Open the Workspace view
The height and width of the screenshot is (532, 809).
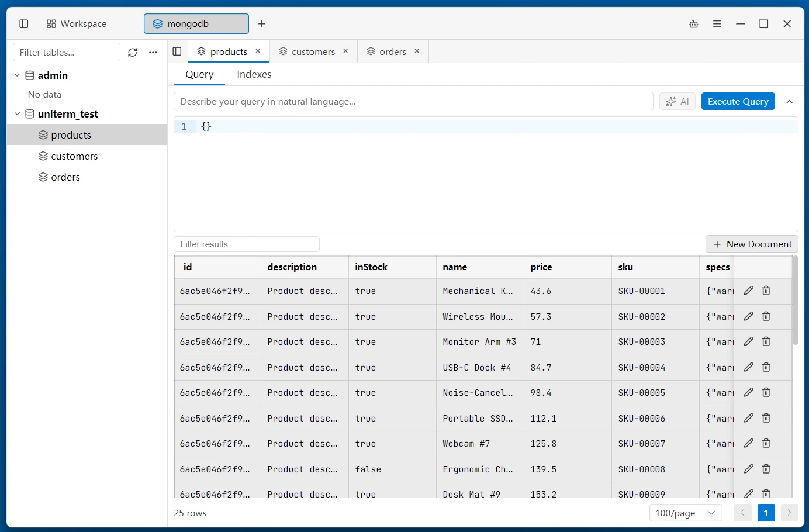(77, 24)
